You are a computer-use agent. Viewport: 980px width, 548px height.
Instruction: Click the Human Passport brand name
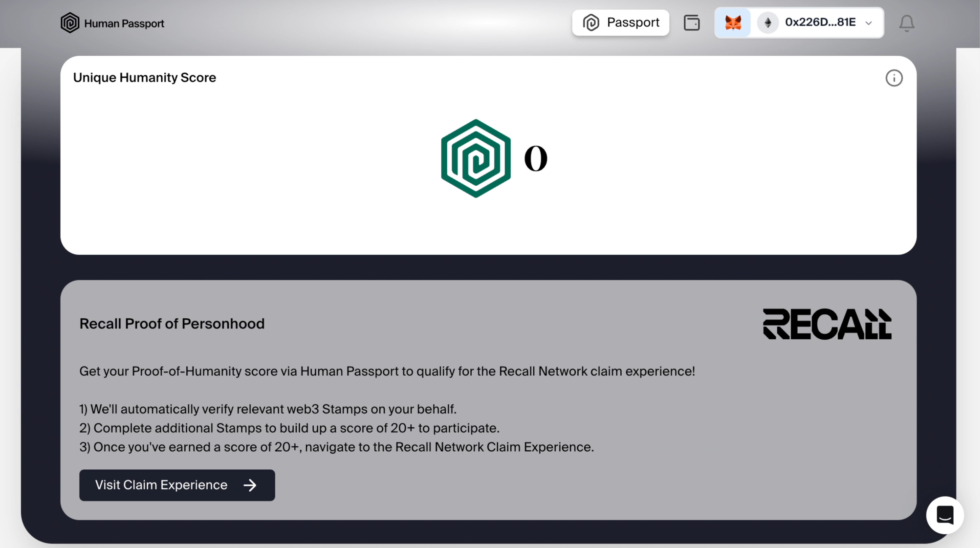pos(124,24)
